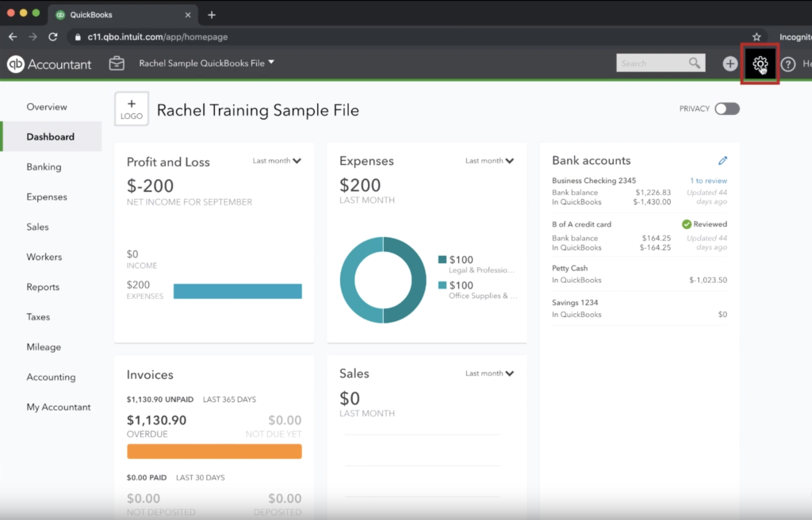Image resolution: width=812 pixels, height=520 pixels.
Task: Open Banking in sidebar
Action: (x=44, y=166)
